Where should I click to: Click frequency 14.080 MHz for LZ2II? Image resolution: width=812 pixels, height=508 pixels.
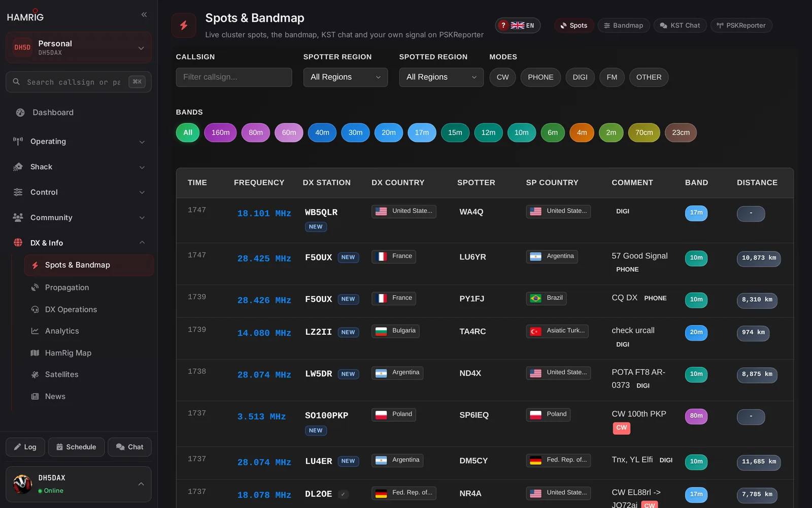[264, 333]
